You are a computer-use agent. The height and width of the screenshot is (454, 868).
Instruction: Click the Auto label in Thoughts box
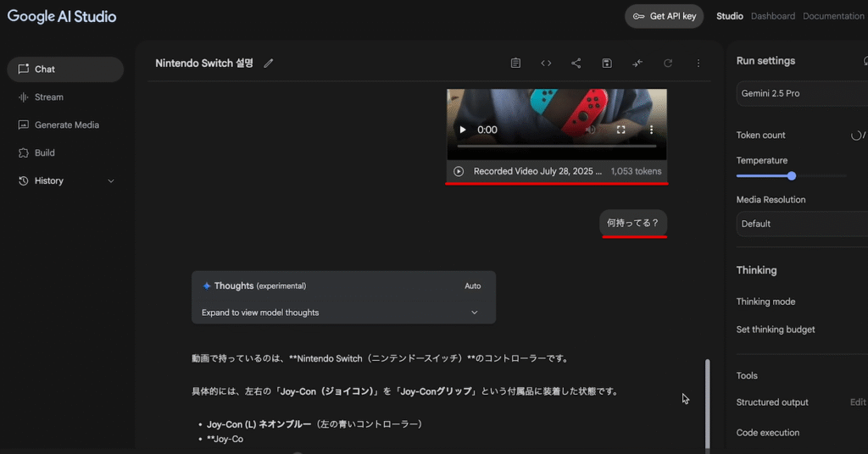[472, 286]
